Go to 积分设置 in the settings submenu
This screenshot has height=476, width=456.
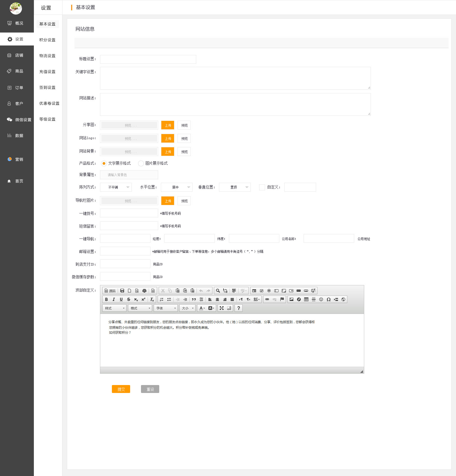pyautogui.click(x=47, y=40)
